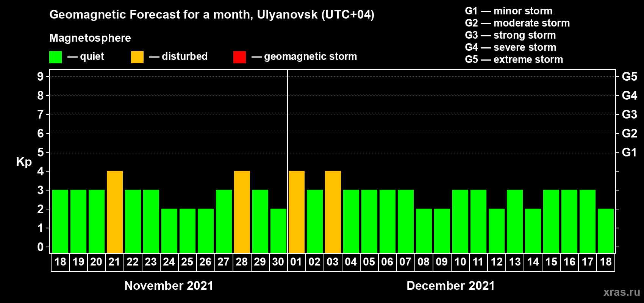Click 'G1 — minor storm' legend text

(x=509, y=11)
